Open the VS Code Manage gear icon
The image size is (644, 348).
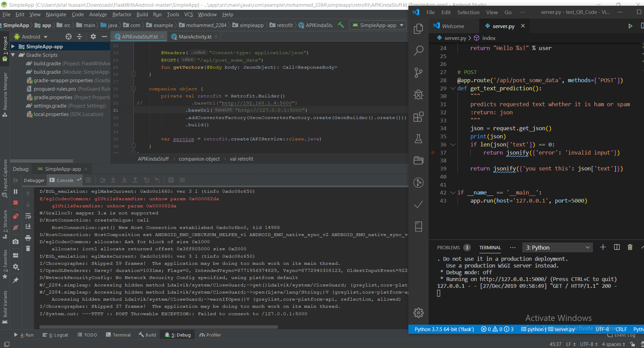pos(419,313)
